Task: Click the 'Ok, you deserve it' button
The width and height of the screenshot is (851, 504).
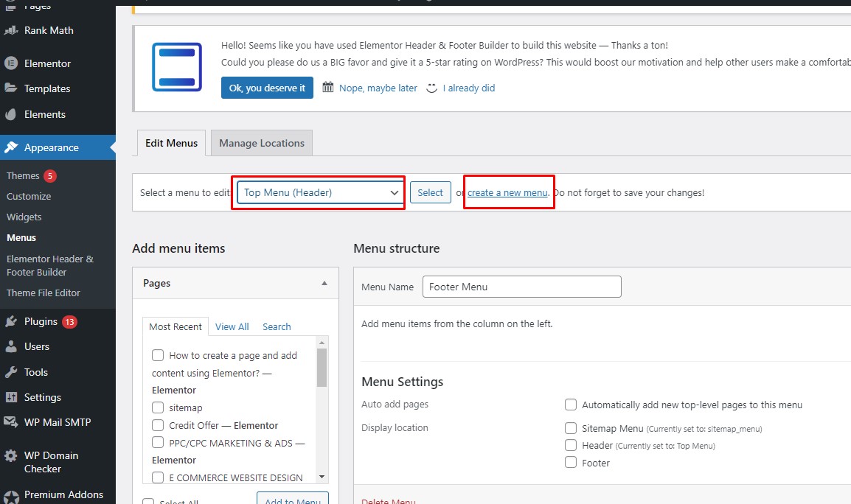Action: tap(267, 88)
